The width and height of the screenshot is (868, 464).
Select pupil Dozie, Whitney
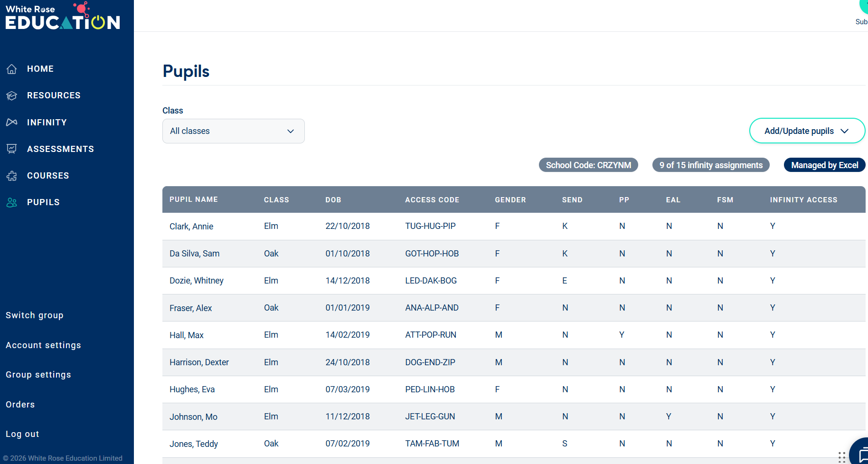[x=197, y=281]
